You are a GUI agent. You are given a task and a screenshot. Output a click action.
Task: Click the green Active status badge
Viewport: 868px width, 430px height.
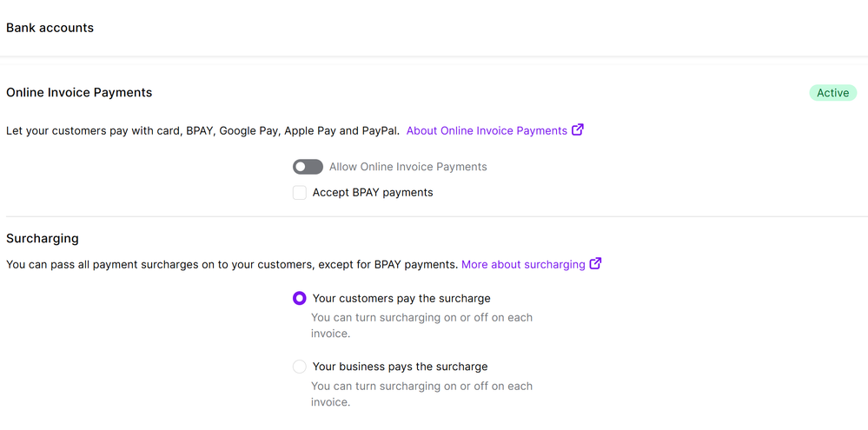point(832,93)
